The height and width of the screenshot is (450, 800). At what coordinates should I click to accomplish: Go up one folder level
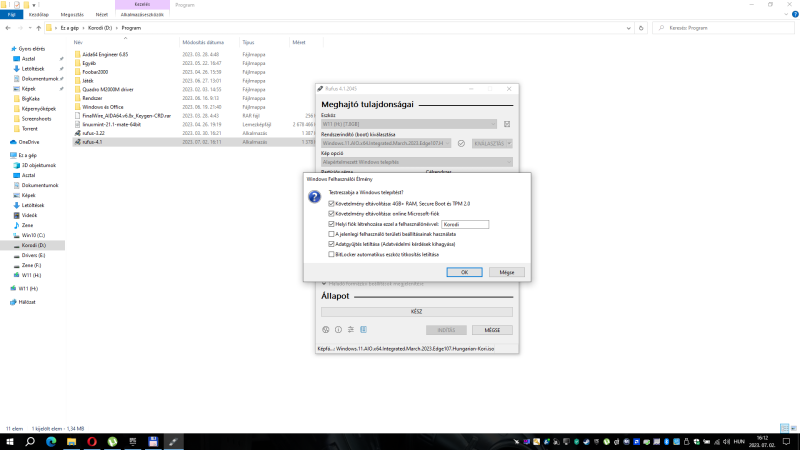39,28
